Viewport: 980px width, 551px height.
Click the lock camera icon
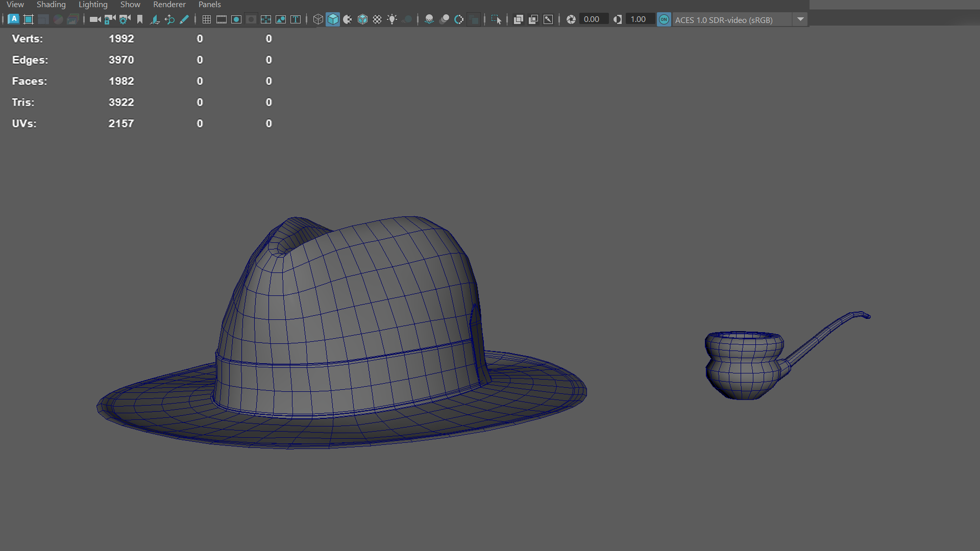coord(110,19)
